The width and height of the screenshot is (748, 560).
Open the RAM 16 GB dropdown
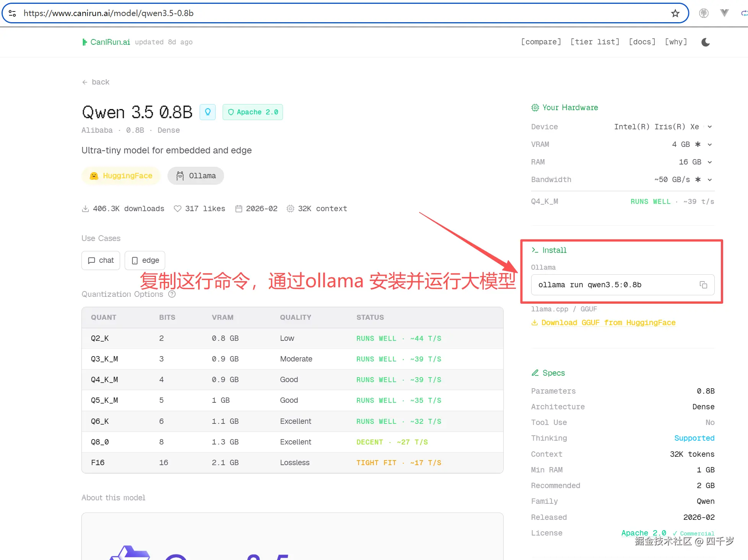point(710,162)
